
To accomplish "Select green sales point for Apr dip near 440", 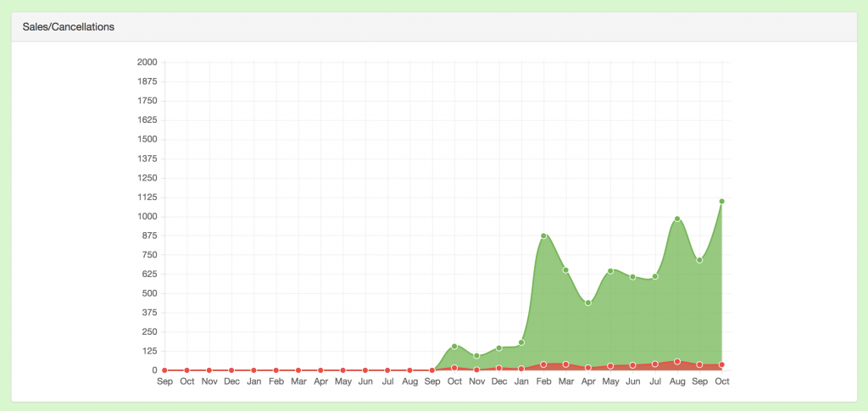I will [588, 303].
